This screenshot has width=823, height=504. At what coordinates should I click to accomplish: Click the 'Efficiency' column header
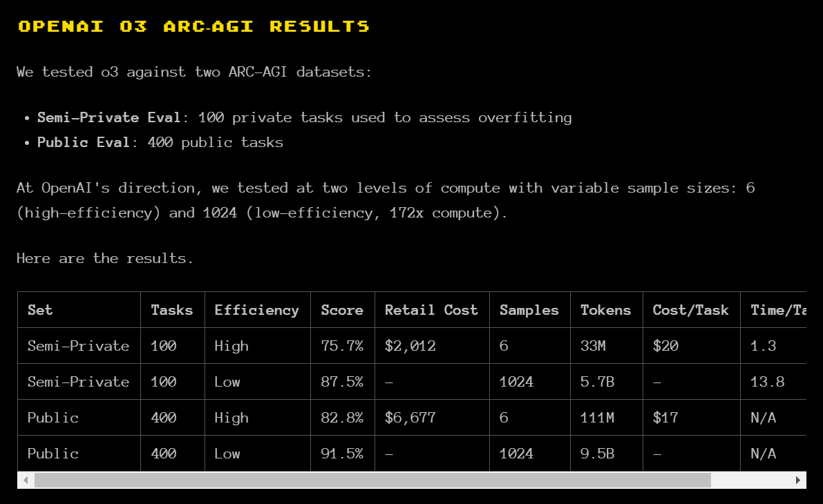click(x=258, y=310)
